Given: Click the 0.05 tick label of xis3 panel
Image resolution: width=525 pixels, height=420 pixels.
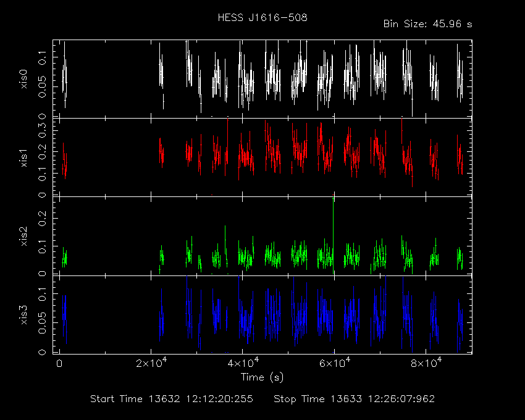Looking at the screenshot, I should tap(43, 323).
